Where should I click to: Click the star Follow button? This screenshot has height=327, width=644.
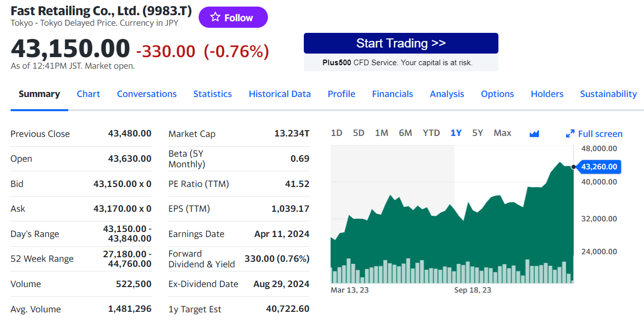point(233,18)
